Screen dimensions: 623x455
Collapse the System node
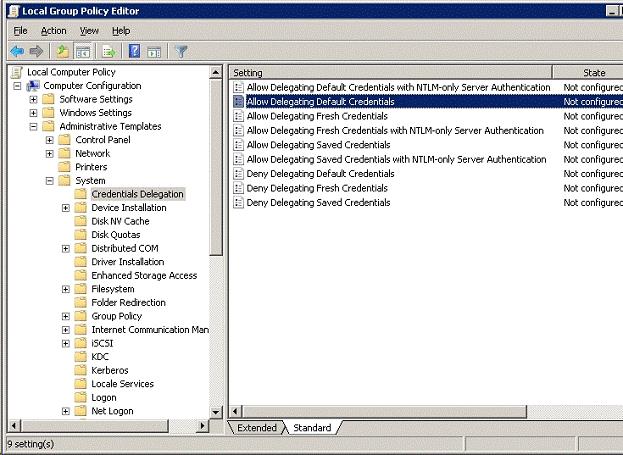point(50,181)
